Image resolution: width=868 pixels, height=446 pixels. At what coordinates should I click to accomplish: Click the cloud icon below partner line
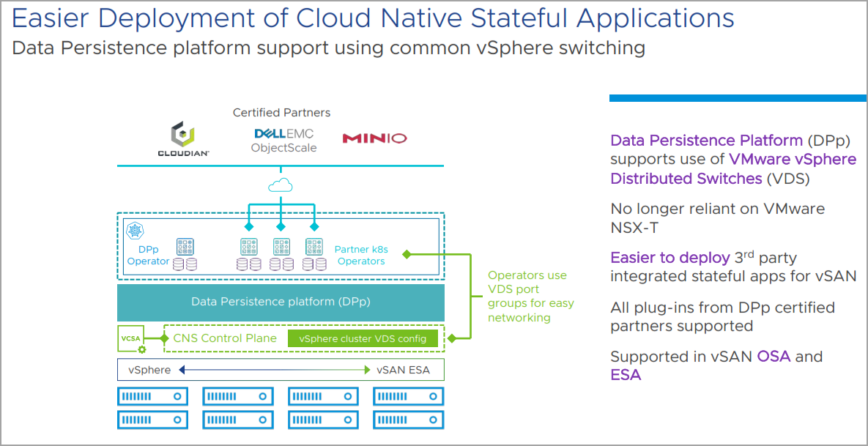tap(280, 186)
